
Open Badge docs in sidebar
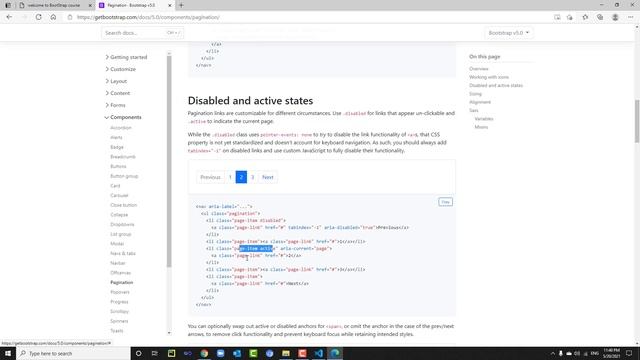point(117,147)
